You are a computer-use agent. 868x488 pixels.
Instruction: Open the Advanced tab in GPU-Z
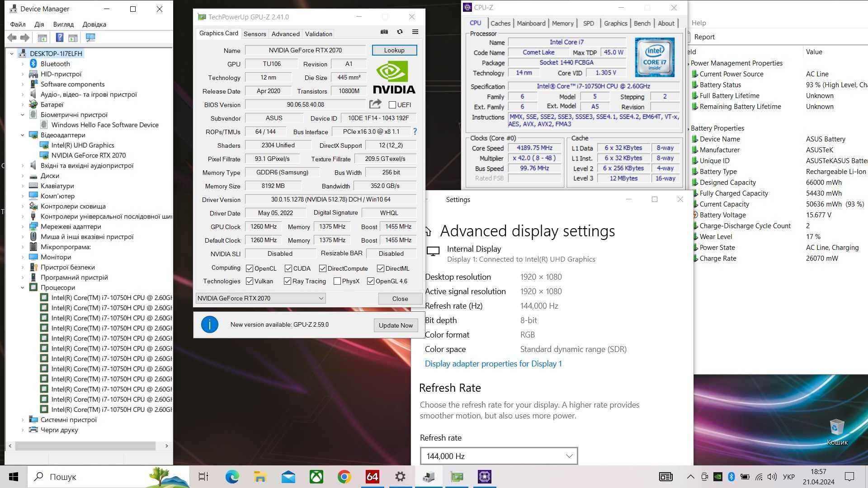(286, 33)
